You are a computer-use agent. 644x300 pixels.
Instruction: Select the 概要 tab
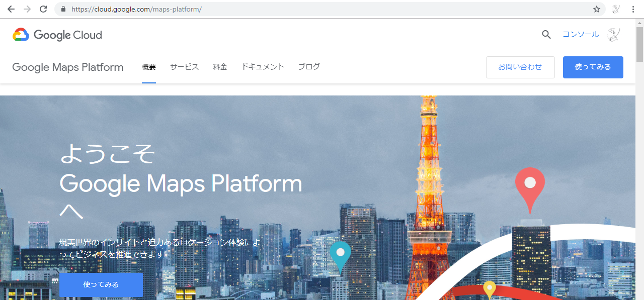coord(149,67)
